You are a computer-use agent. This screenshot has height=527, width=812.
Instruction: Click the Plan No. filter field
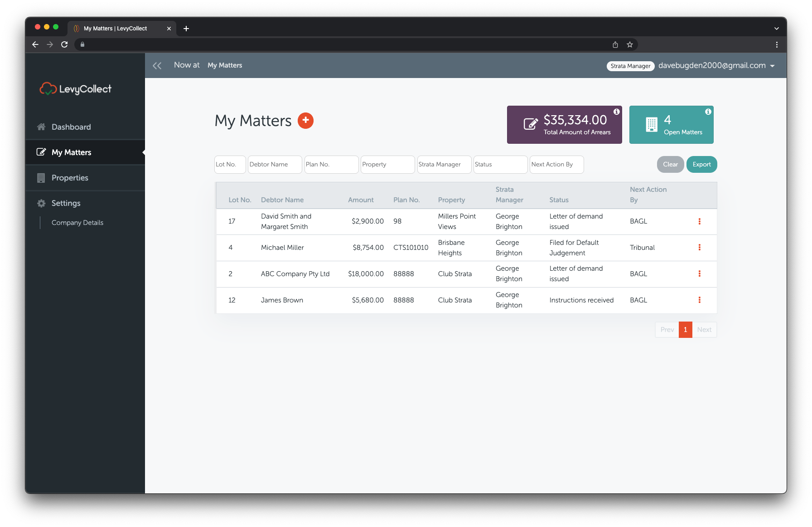point(331,165)
